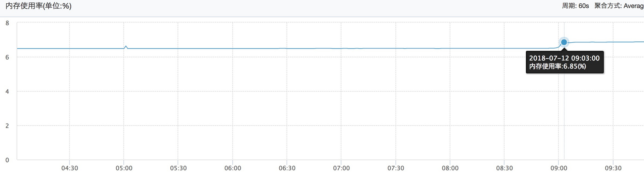Select the 07:30 x-axis time label
Viewport: 644px width, 174px height.
[395, 168]
